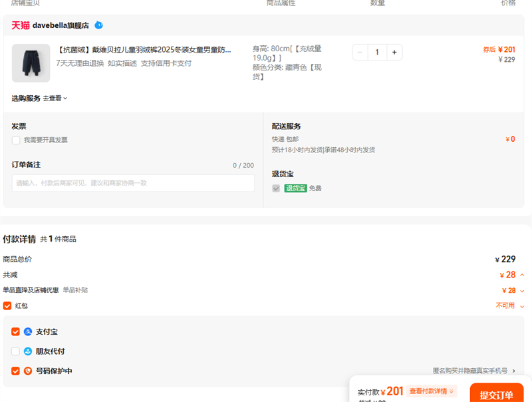Increase quantity with plus button
This screenshot has width=532, height=402.
394,53
